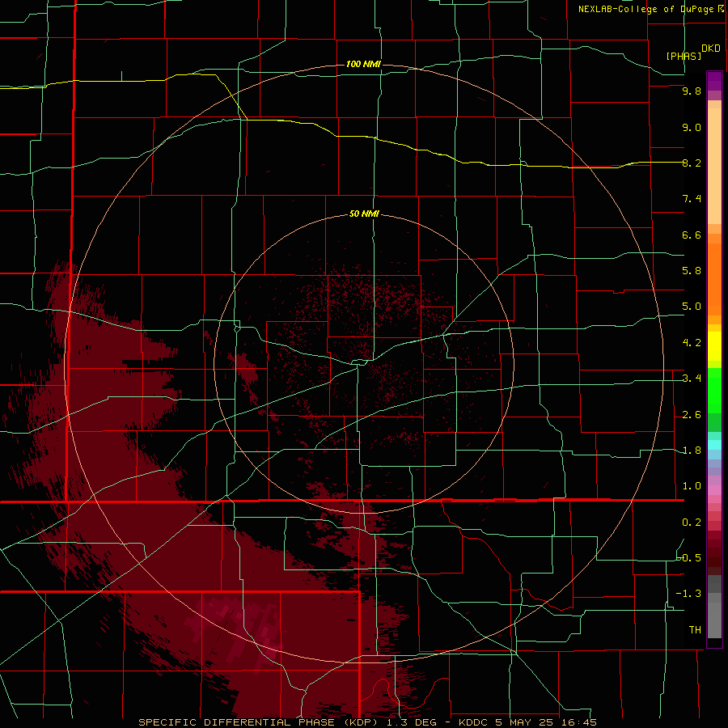Click the 6.6 scale value
Image resolution: width=728 pixels, height=728 pixels.
(692, 235)
